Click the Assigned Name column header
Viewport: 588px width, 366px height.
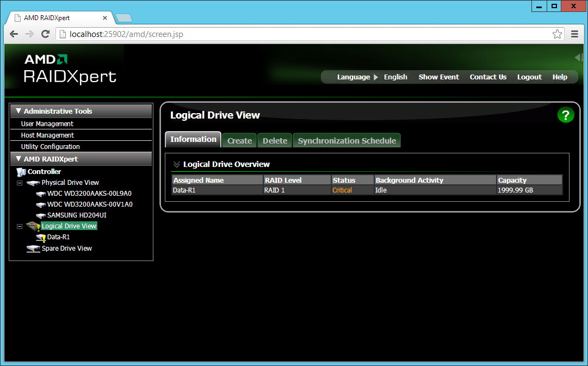pyautogui.click(x=217, y=181)
